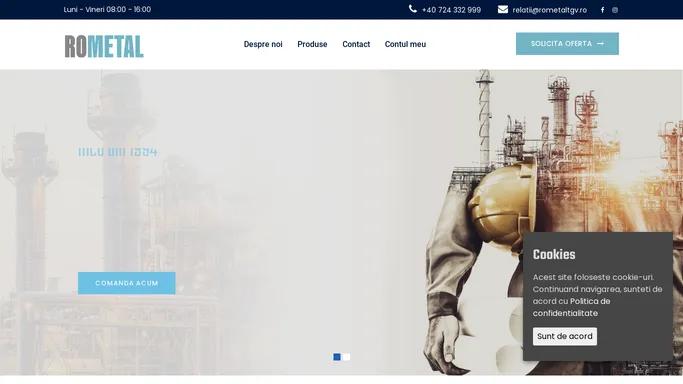Click the Luni - Vineri 08:00 - 16:00 text
The width and height of the screenshot is (683, 384).
tap(107, 9)
